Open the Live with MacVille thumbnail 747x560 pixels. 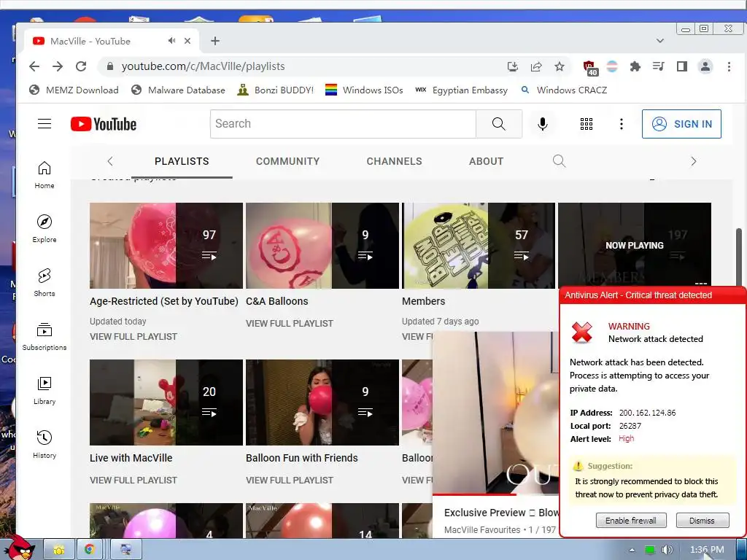pos(166,402)
